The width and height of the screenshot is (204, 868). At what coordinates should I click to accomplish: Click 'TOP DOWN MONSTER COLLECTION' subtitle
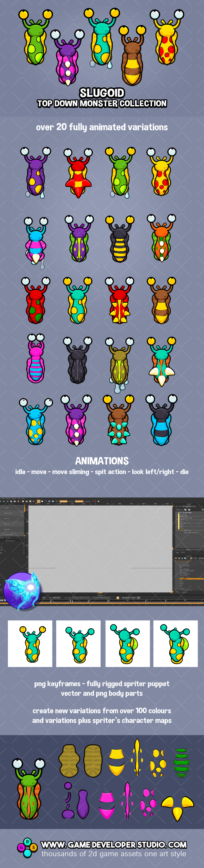[102, 103]
